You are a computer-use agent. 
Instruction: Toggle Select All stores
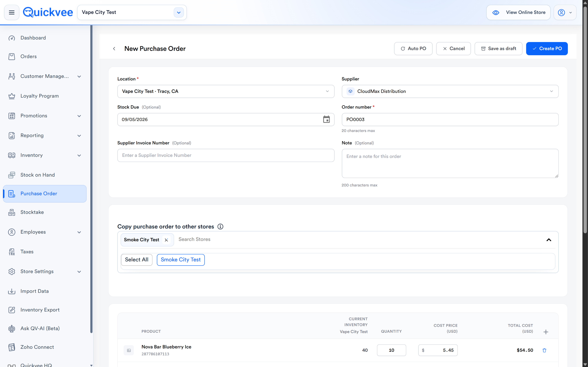pyautogui.click(x=137, y=260)
